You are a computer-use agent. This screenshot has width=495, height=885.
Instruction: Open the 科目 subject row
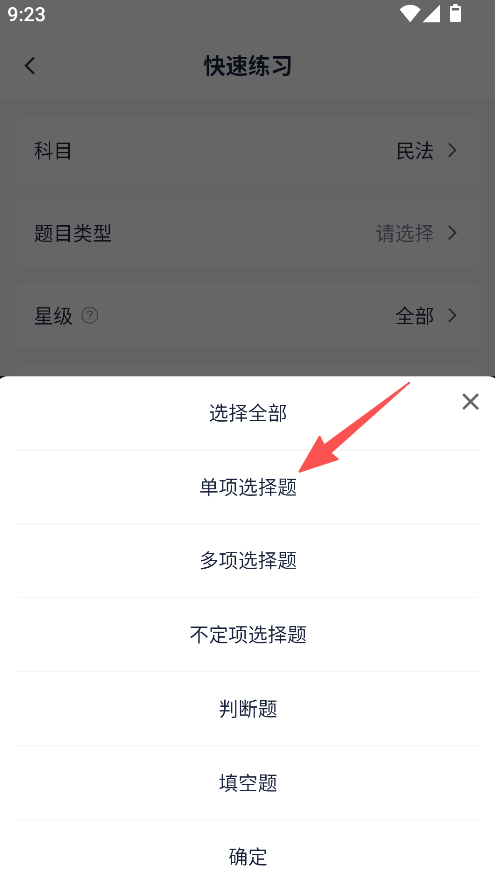pyautogui.click(x=248, y=151)
